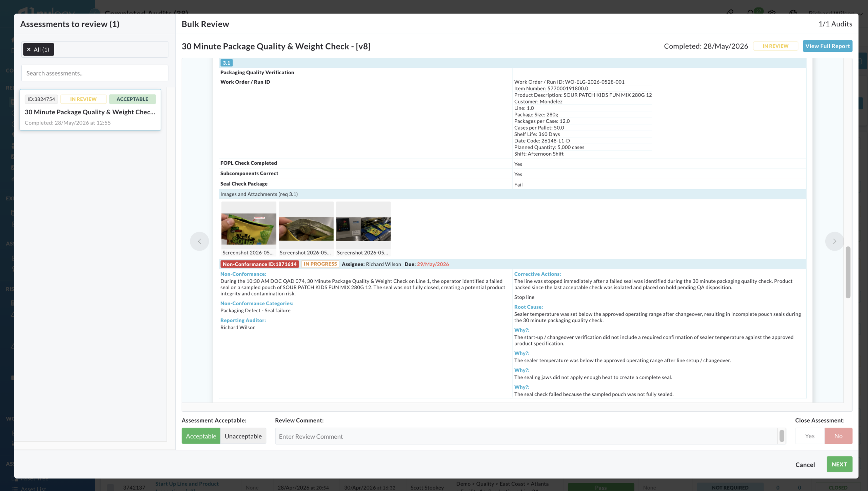Click the Subcomponents Correct row label
The image size is (868, 491).
pos(249,173)
